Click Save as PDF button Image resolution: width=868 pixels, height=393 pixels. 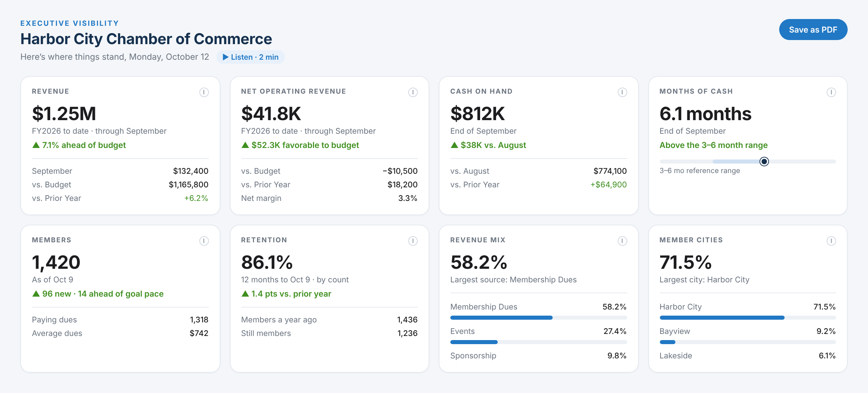(x=813, y=30)
